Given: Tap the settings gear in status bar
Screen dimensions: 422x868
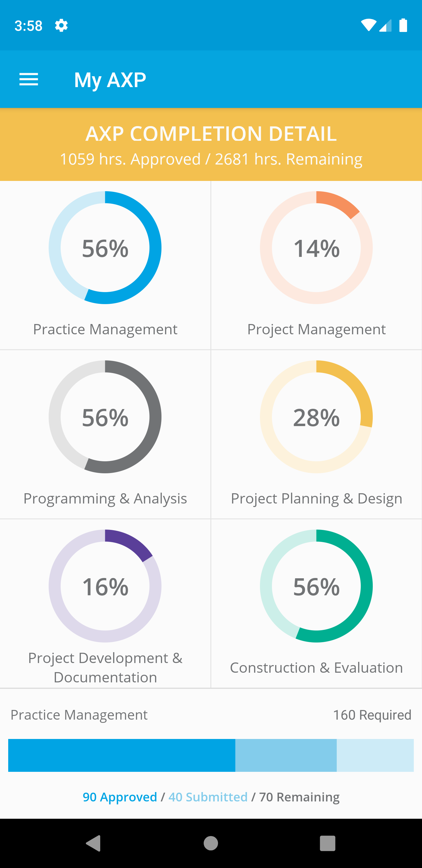Looking at the screenshot, I should tap(61, 25).
